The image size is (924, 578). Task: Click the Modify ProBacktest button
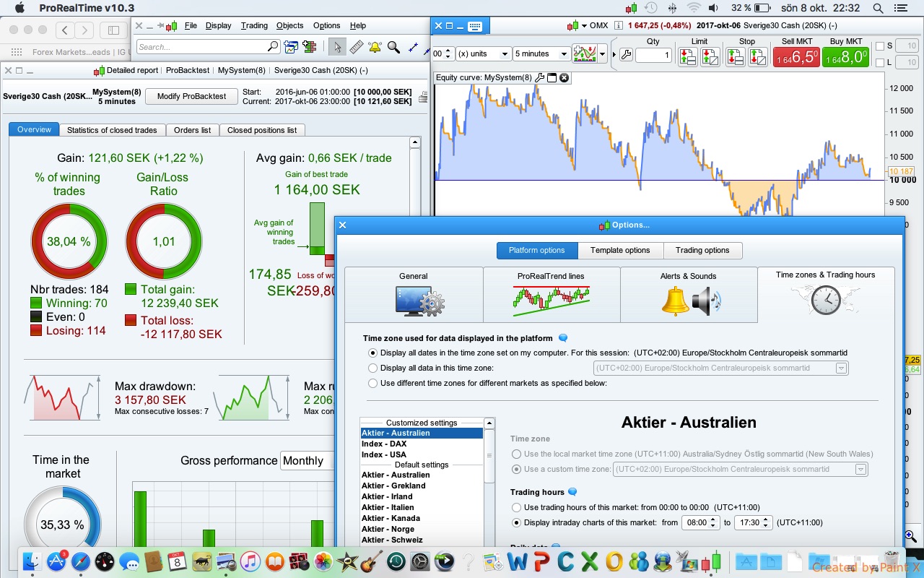[191, 96]
